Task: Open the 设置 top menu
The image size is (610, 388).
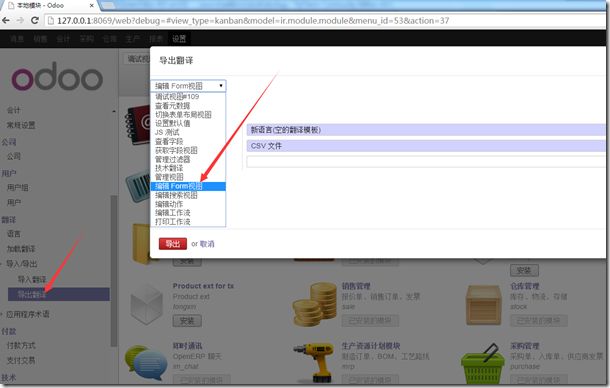Action: (179, 39)
